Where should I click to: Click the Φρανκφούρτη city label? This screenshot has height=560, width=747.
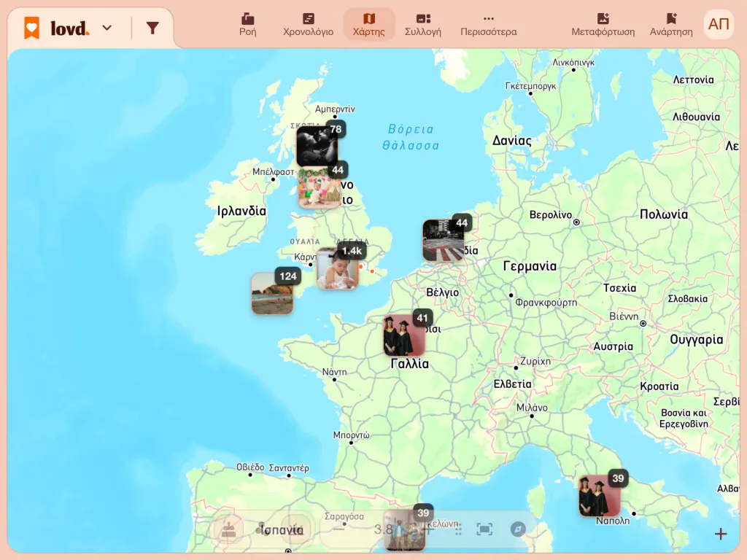(x=546, y=303)
